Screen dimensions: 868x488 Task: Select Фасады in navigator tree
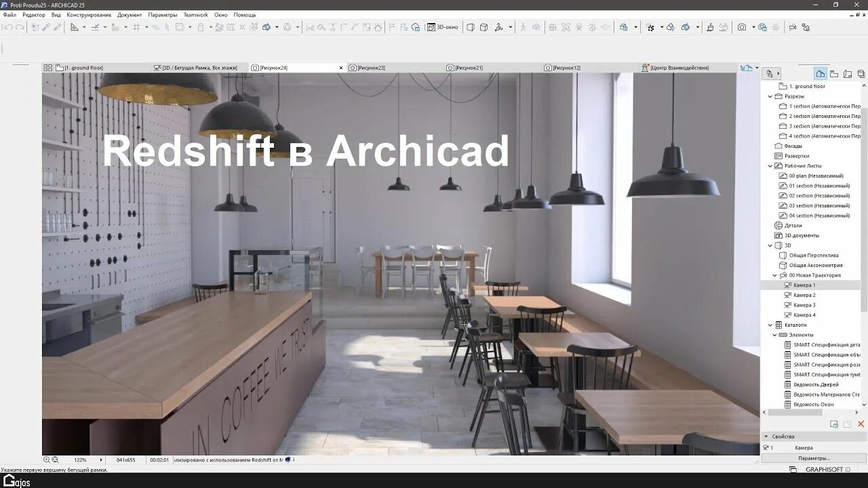793,146
